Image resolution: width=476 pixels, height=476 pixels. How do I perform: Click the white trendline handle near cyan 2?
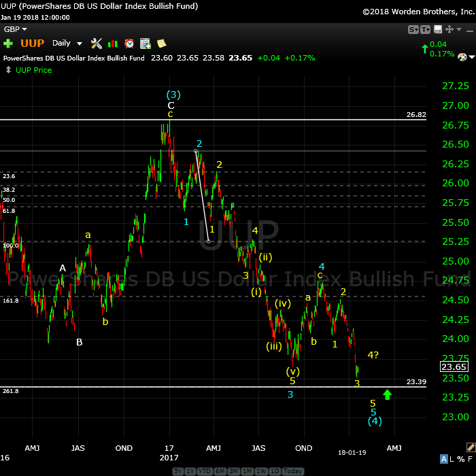(196, 151)
